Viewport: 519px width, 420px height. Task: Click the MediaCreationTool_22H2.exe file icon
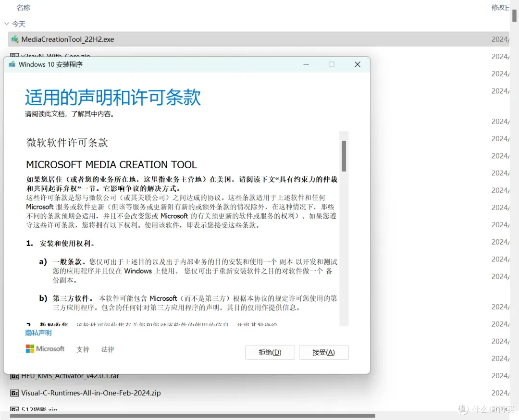tap(15, 39)
